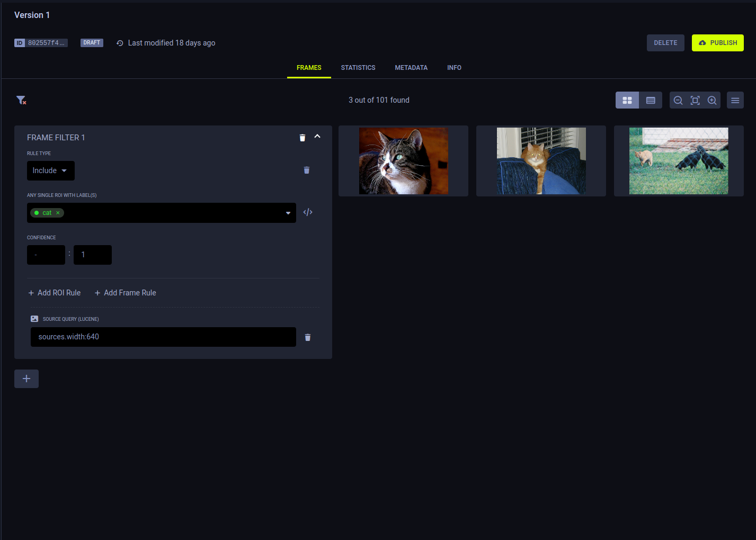Open the label selection dropdown

pyautogui.click(x=288, y=213)
